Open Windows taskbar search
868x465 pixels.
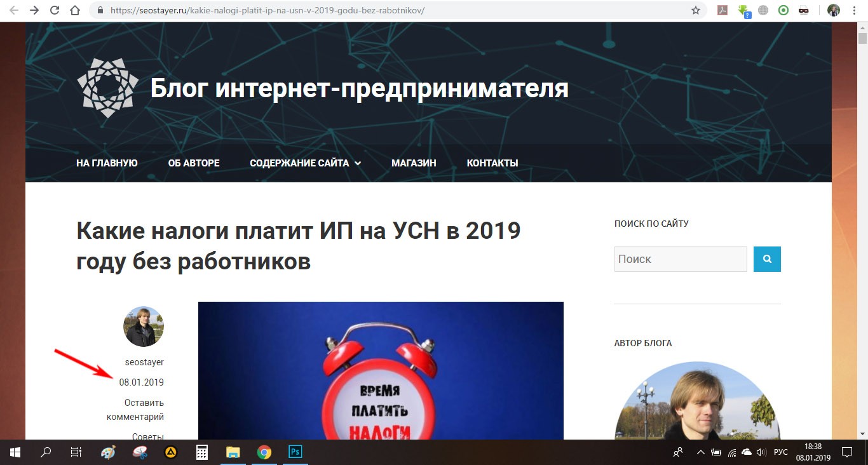pyautogui.click(x=46, y=452)
